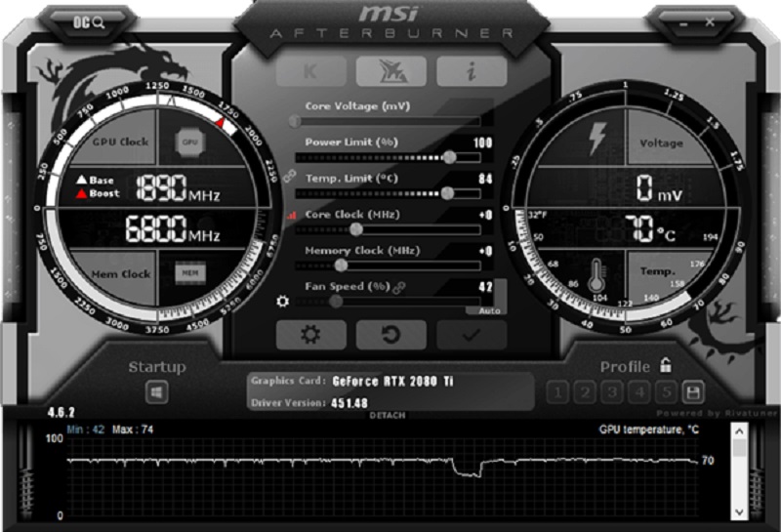Screen dimensions: 781x532
Task: Click the version number 4.6.2
Action: coord(62,413)
